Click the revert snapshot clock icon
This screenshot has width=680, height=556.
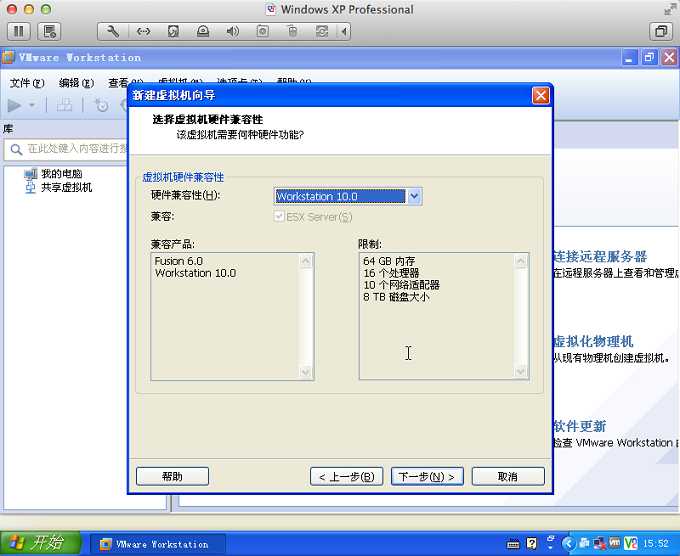tap(101, 105)
